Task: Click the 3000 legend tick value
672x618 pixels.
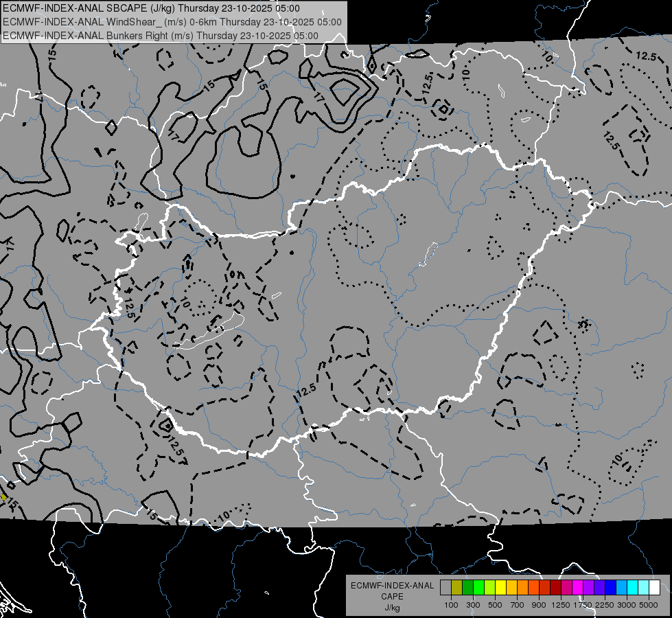Action: pyautogui.click(x=627, y=605)
